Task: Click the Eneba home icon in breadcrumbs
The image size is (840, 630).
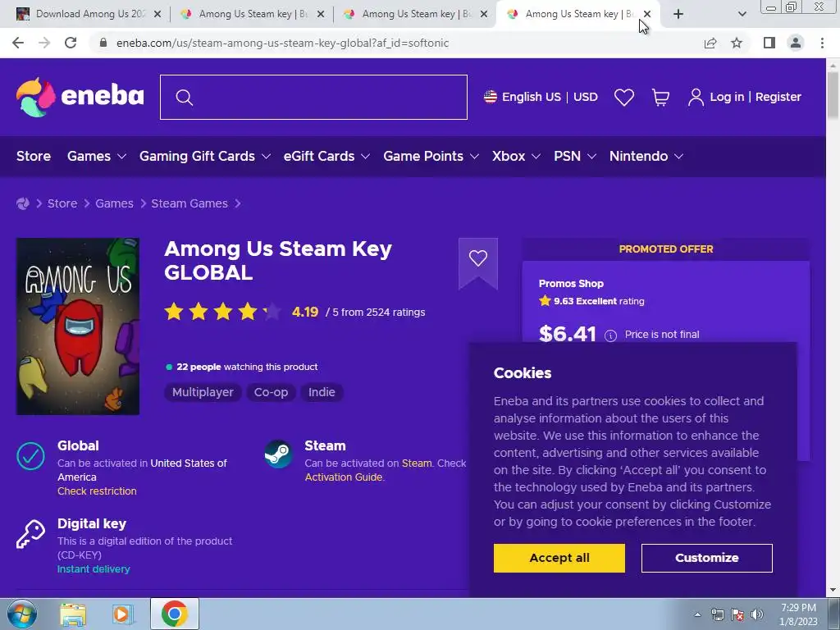Action: [x=22, y=203]
